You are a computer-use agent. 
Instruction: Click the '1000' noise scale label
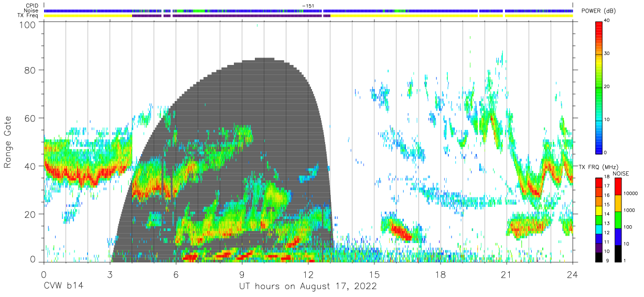tap(629, 210)
